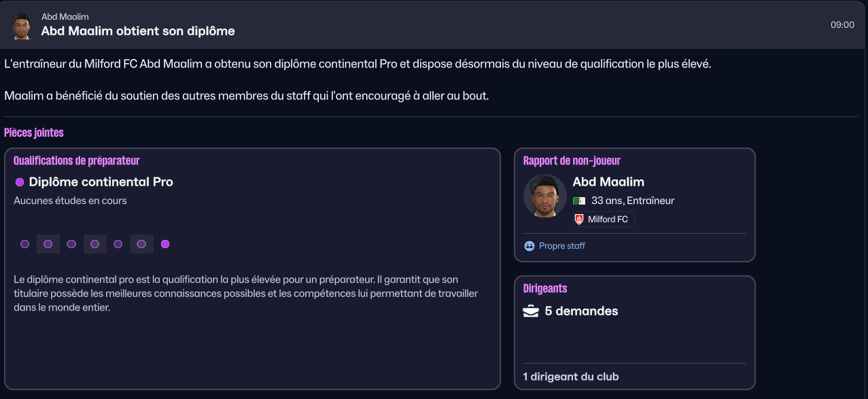Click the Milford FC club badge
The image size is (868, 399).
coord(579,220)
